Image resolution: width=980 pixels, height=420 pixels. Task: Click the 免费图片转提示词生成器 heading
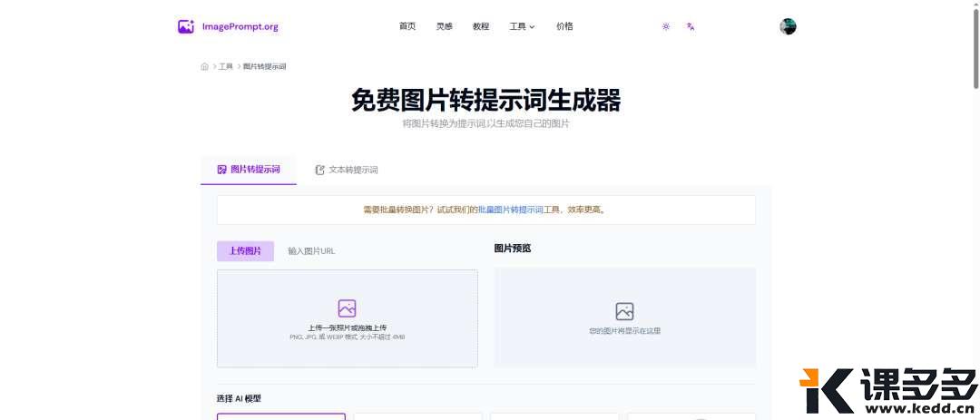pos(485,100)
